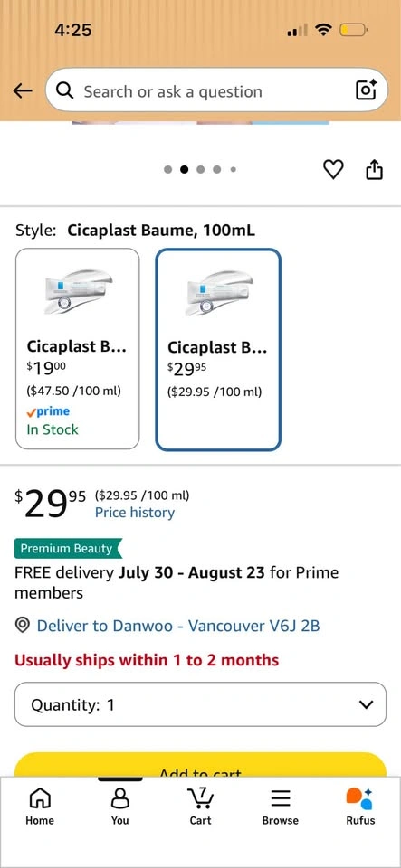Expand the Quantity: 1 dropdown
Screen dimensions: 401x868
200,704
